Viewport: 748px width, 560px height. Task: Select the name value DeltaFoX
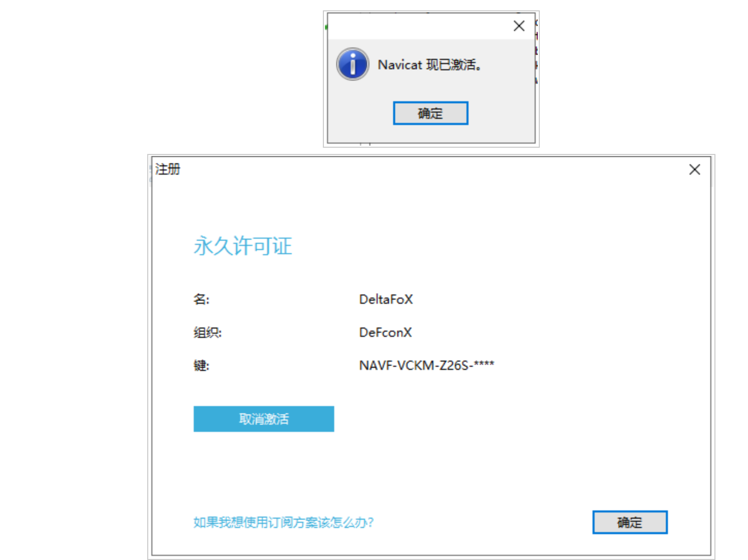point(386,299)
